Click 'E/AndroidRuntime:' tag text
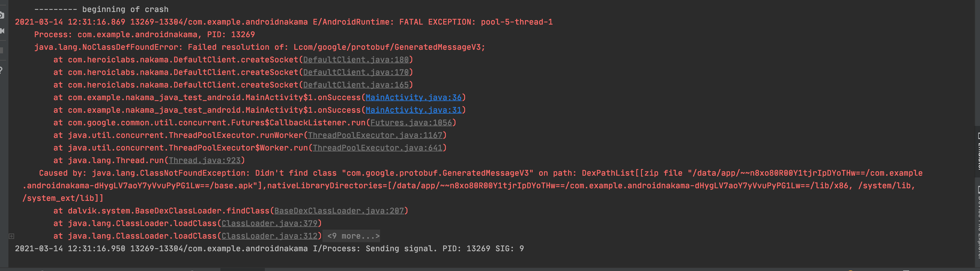Viewport: 980px width, 271px height. (353, 22)
